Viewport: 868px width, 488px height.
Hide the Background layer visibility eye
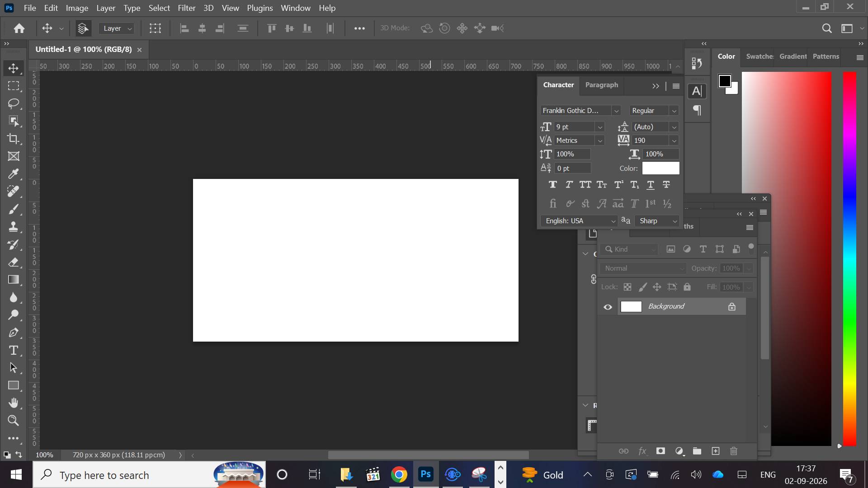(608, 307)
